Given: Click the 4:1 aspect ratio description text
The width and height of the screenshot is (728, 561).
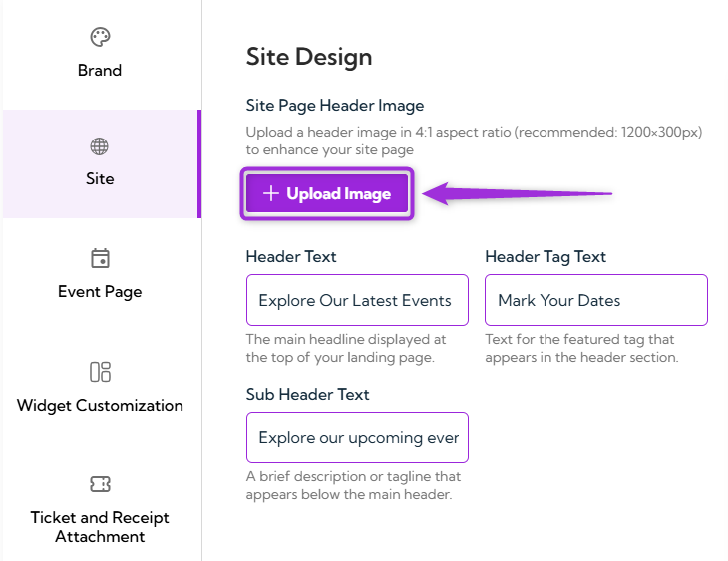Looking at the screenshot, I should click(x=474, y=141).
